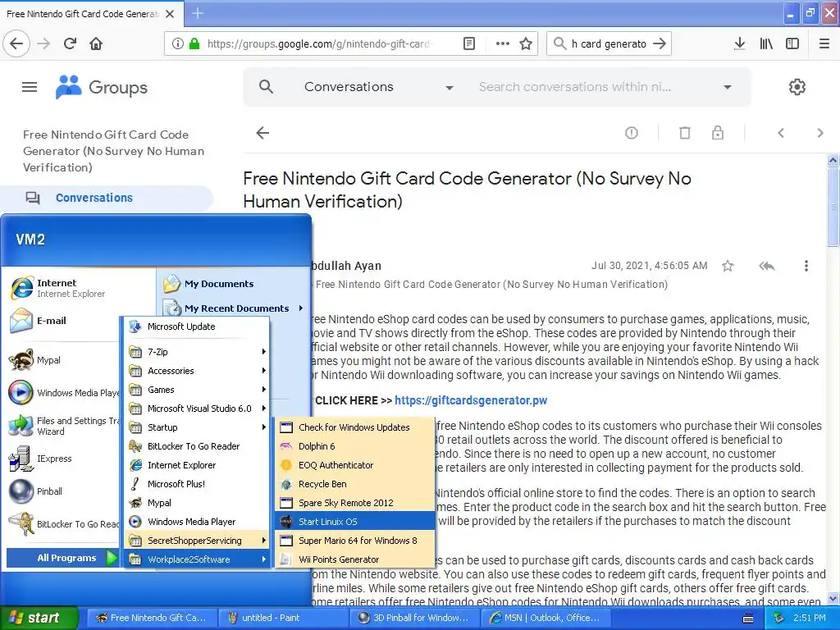Open page actions three-dot menu in address bar
840x630 pixels.
[503, 43]
